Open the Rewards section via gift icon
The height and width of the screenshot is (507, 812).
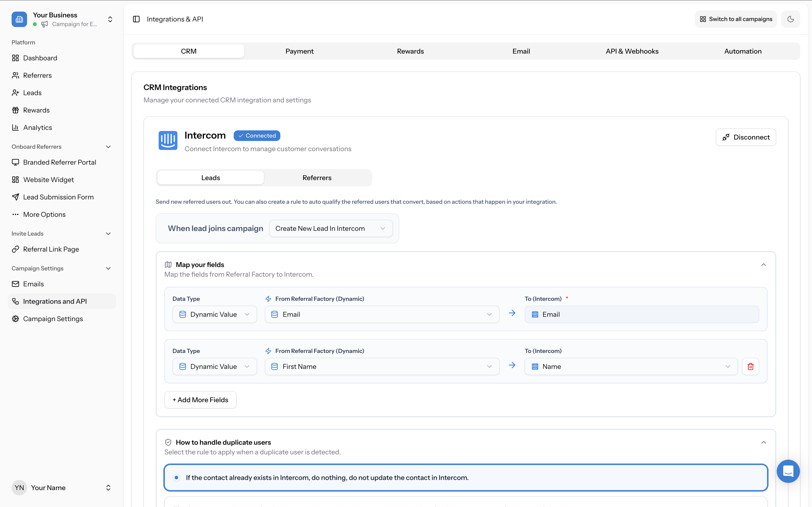pyautogui.click(x=36, y=110)
